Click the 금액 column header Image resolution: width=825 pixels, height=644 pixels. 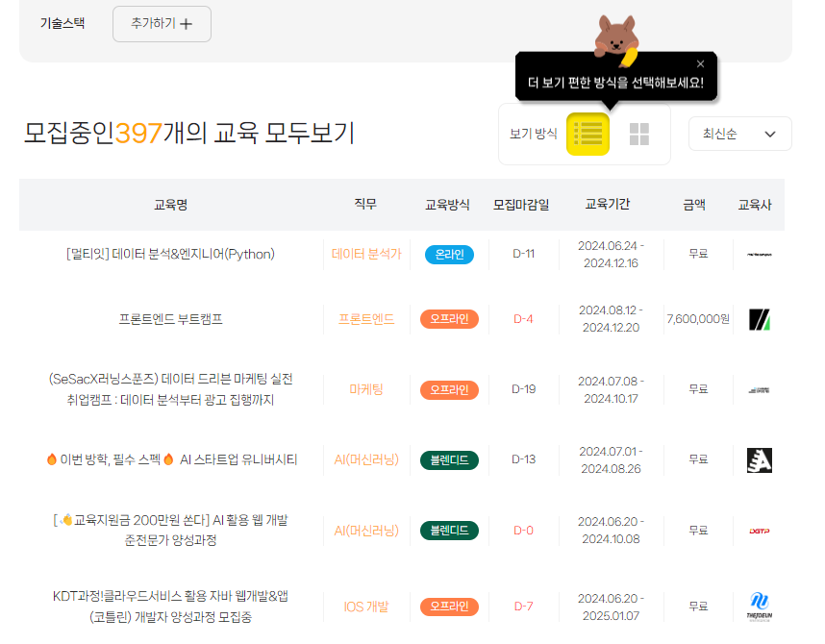[693, 205]
